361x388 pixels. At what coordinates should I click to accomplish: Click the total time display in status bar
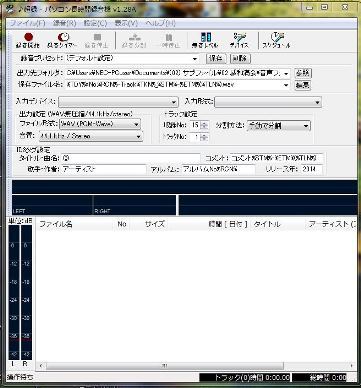coord(320,377)
